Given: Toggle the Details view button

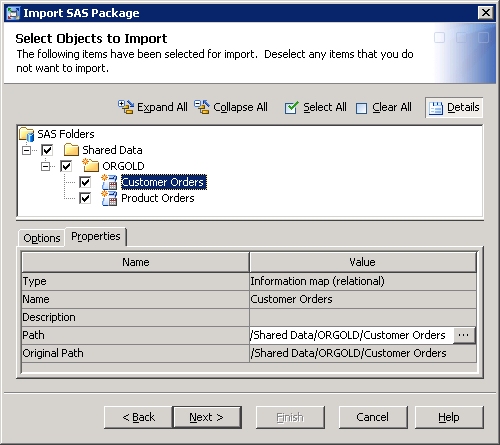Looking at the screenshot, I should click(x=454, y=107).
